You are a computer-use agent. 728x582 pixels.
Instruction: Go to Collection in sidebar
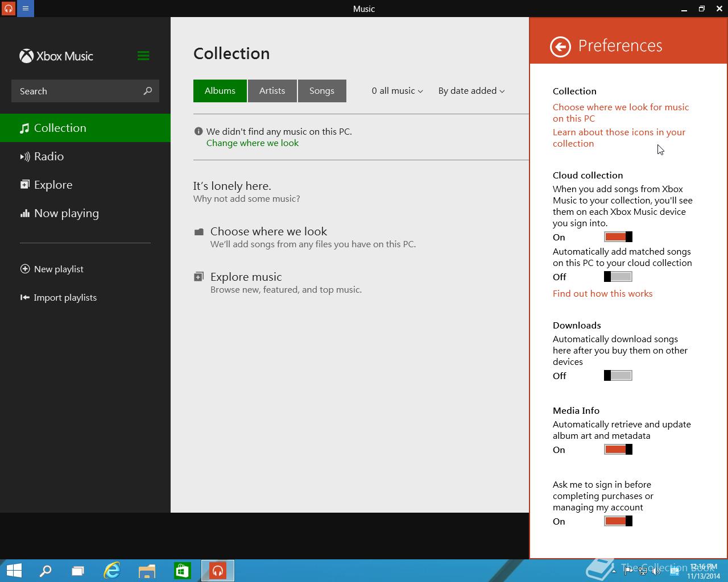pos(85,128)
